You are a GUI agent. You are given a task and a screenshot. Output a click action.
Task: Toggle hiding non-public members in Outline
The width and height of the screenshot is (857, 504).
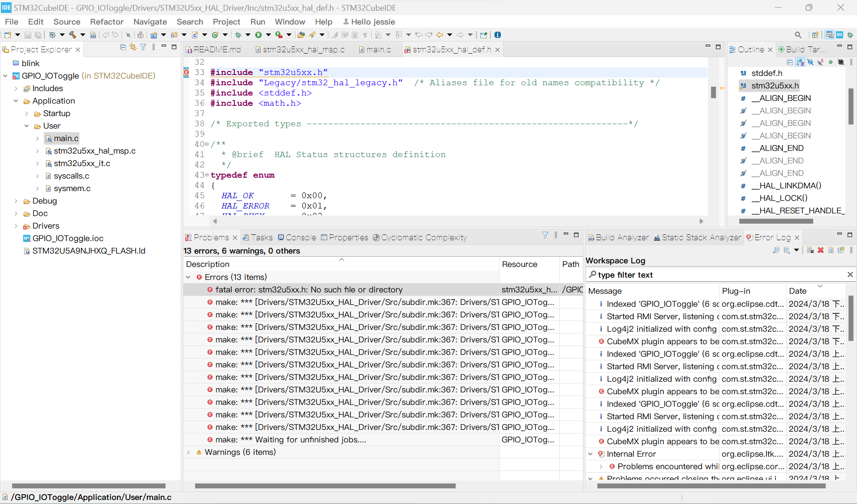pos(831,62)
